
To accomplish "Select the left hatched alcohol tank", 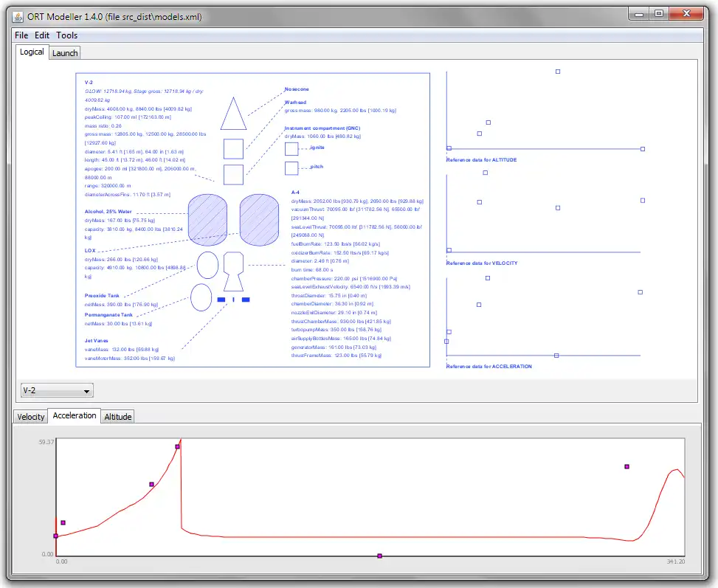I will click(x=207, y=220).
